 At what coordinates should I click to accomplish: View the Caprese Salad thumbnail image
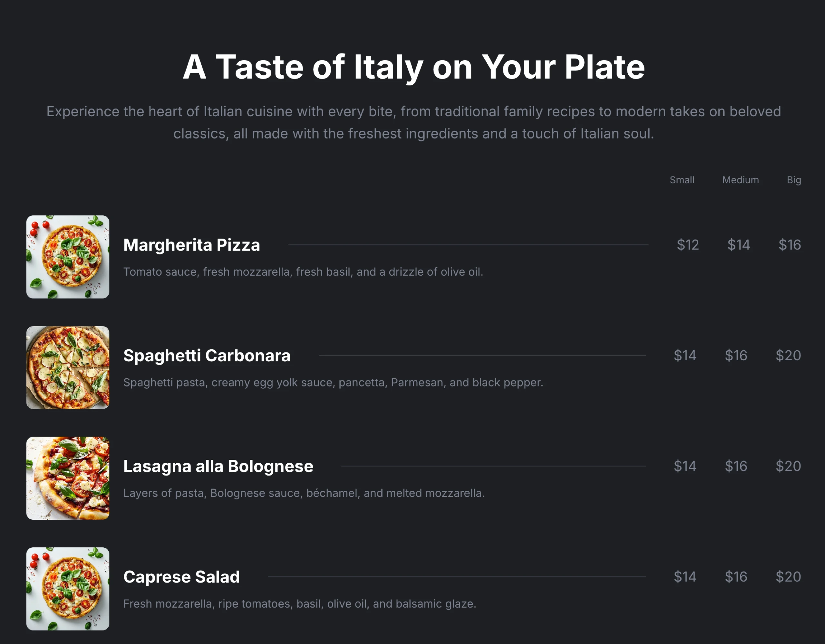[68, 589]
